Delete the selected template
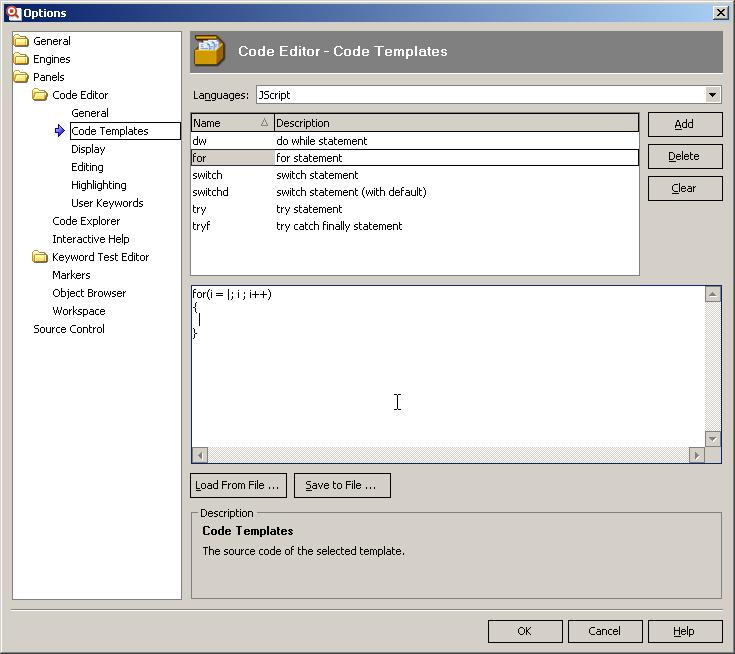This screenshot has width=735, height=654. click(684, 156)
